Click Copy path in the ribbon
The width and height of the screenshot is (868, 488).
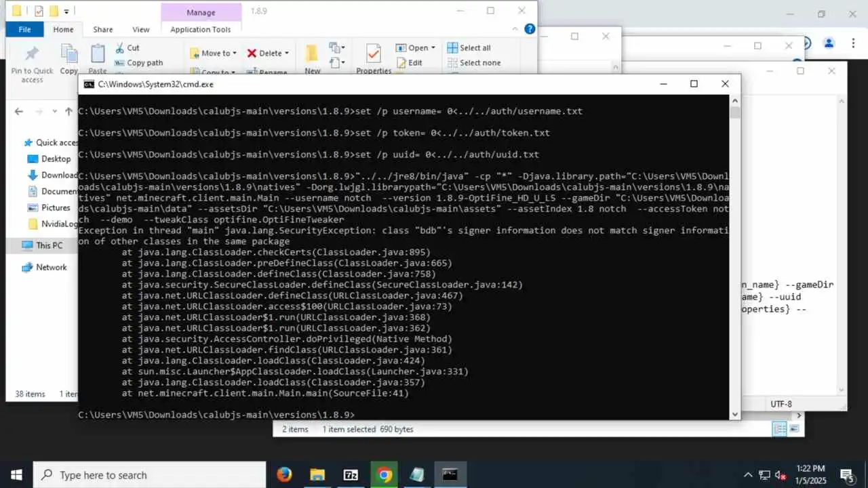pos(139,63)
